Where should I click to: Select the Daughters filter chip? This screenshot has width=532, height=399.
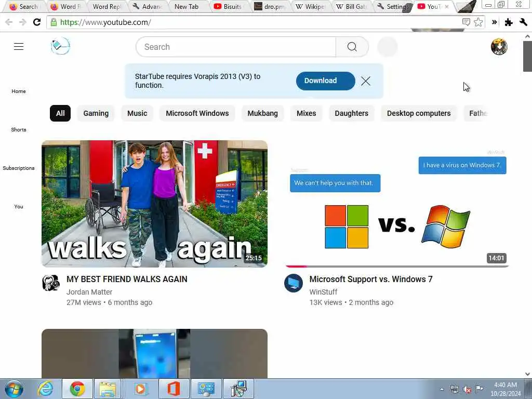[351, 113]
